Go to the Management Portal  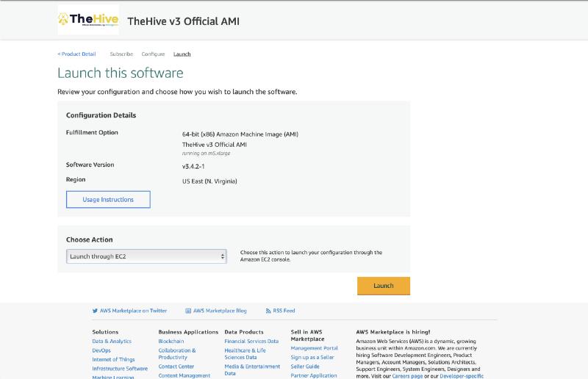click(314, 348)
